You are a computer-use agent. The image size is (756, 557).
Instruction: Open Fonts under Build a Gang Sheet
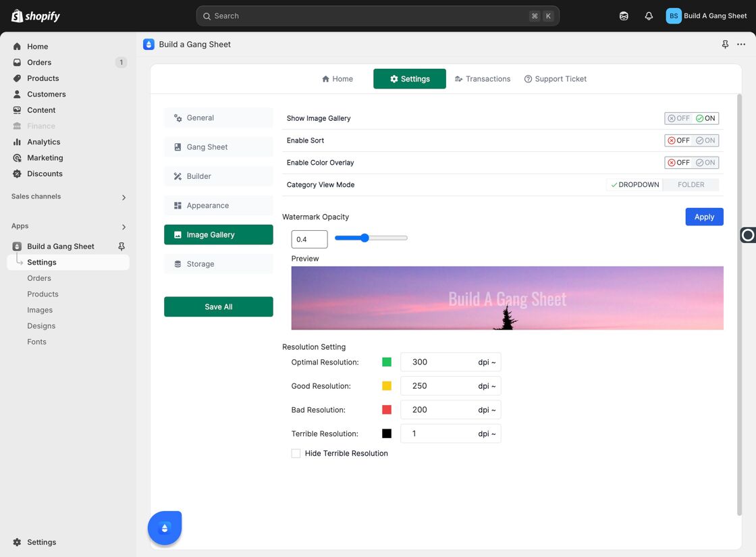point(36,342)
